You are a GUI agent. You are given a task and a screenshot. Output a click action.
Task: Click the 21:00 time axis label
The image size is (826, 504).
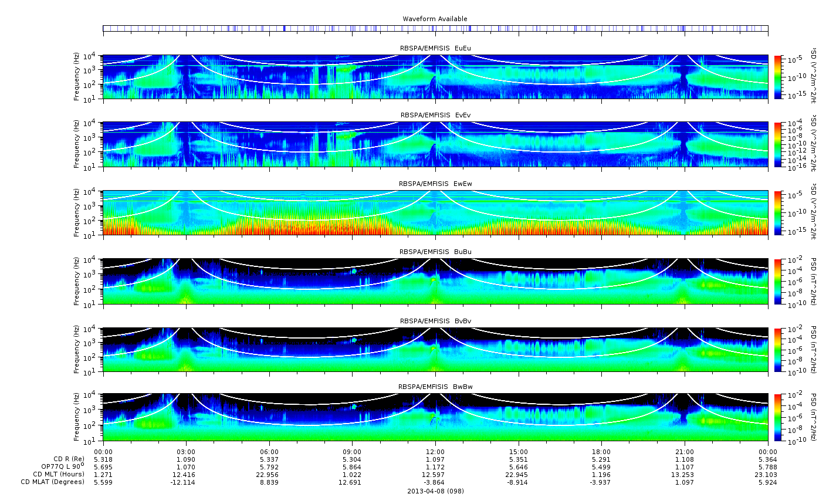click(x=685, y=452)
